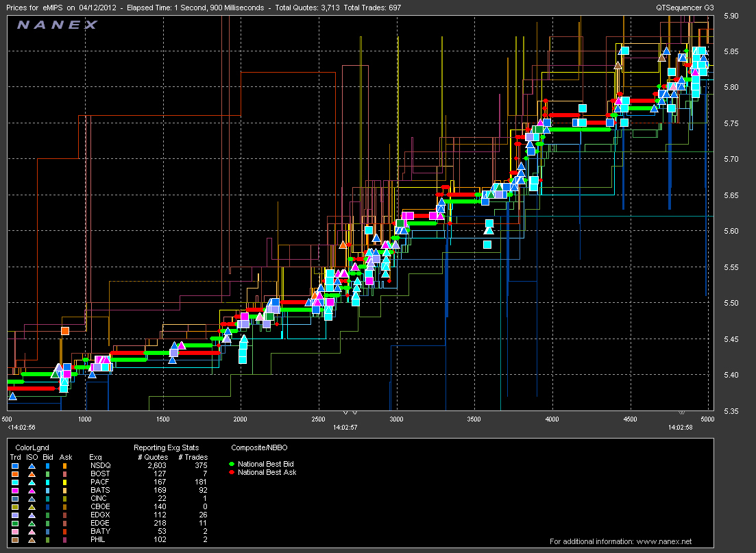Select the BATS trade square legend icon
Image resolution: width=756 pixels, height=553 pixels.
tap(15, 491)
